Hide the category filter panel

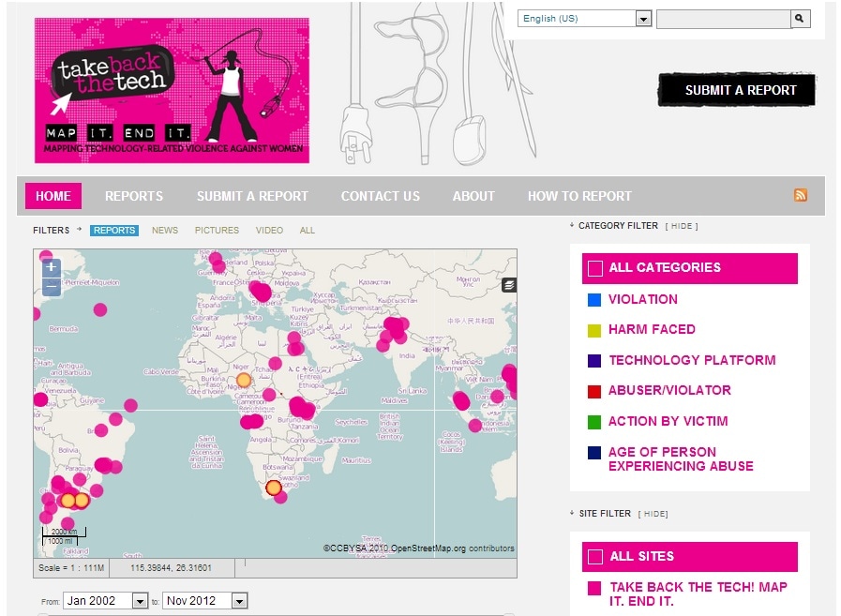pyautogui.click(x=682, y=226)
